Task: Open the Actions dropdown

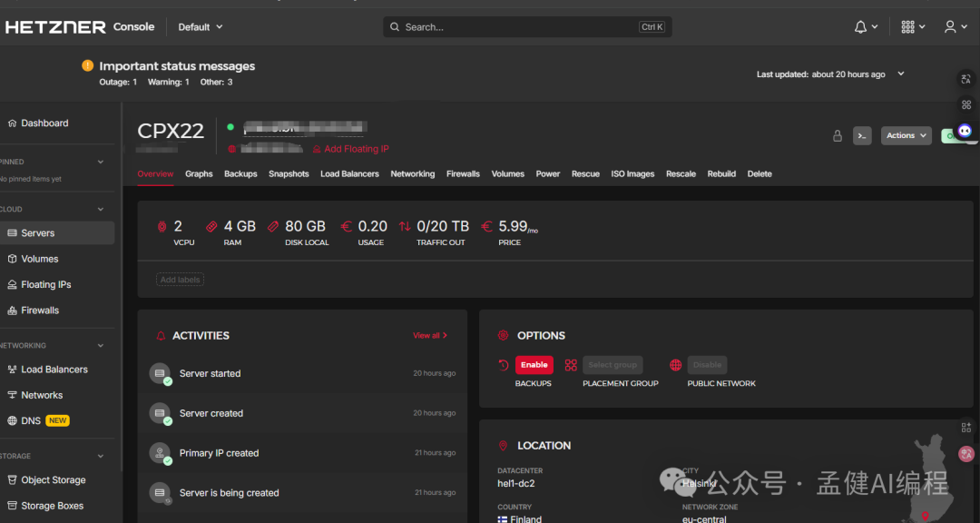Action: pos(906,136)
